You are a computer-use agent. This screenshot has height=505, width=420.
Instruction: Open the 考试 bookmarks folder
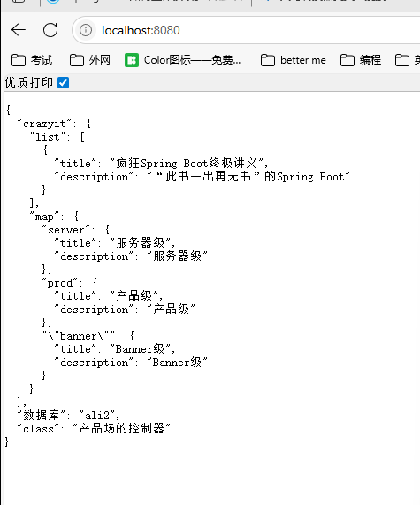(32, 60)
